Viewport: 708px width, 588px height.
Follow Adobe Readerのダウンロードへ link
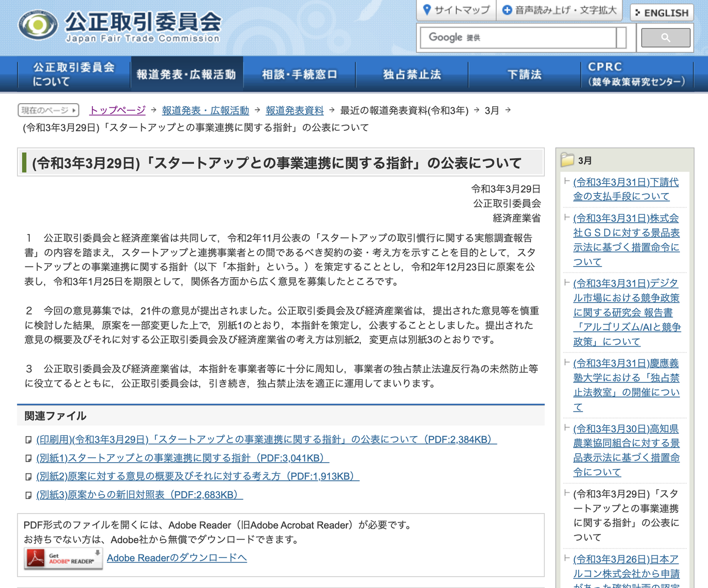[177, 558]
